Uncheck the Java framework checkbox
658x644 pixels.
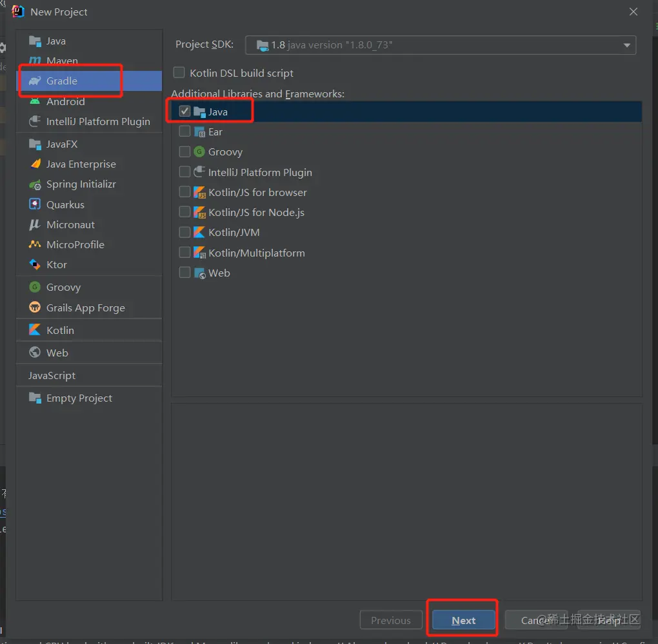184,111
